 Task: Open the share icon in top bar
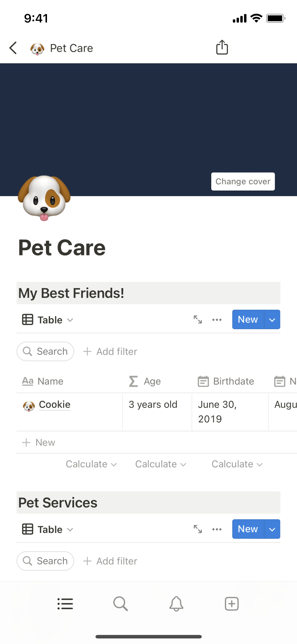coord(222,48)
